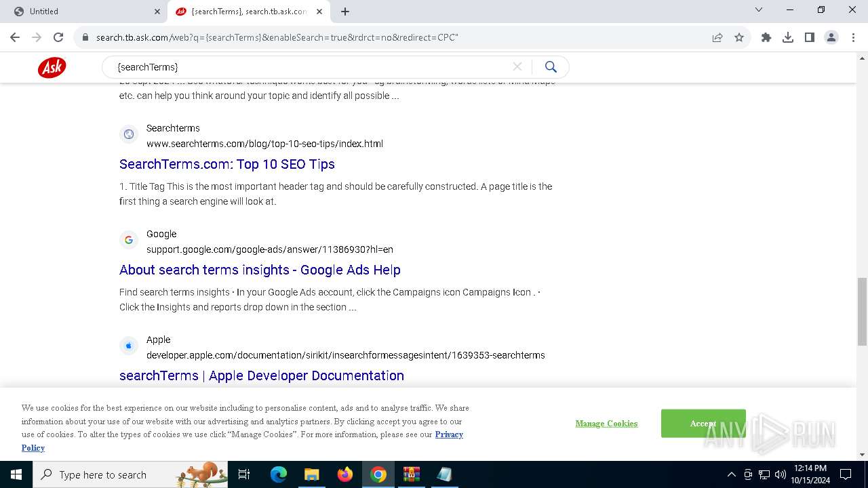Open the Extensions puzzle icon
Viewport: 868px width, 488px height.
[766, 37]
